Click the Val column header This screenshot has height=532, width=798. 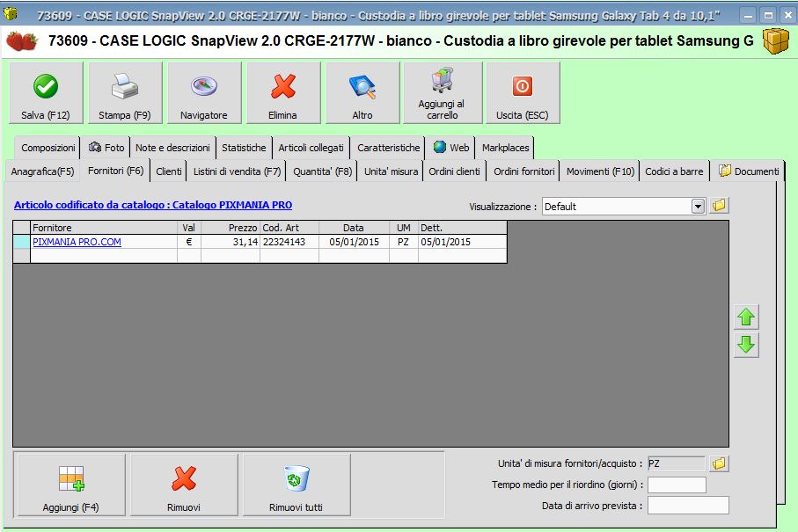[x=189, y=228]
